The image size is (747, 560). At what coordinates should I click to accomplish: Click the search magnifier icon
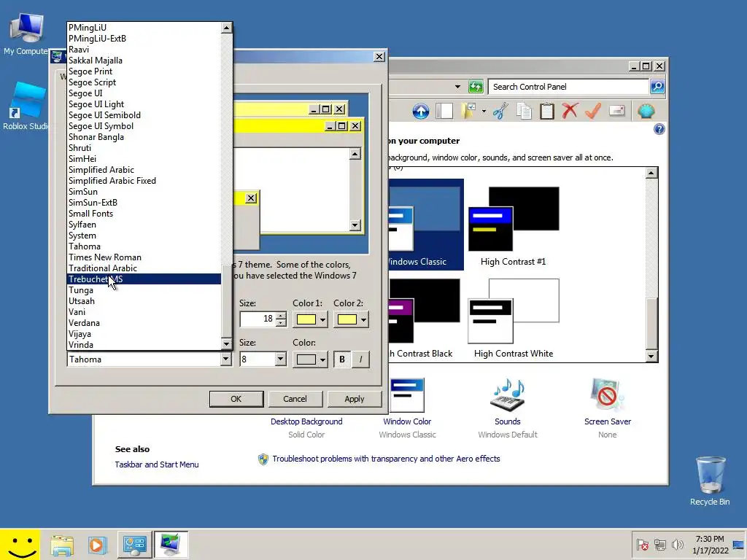tap(657, 87)
